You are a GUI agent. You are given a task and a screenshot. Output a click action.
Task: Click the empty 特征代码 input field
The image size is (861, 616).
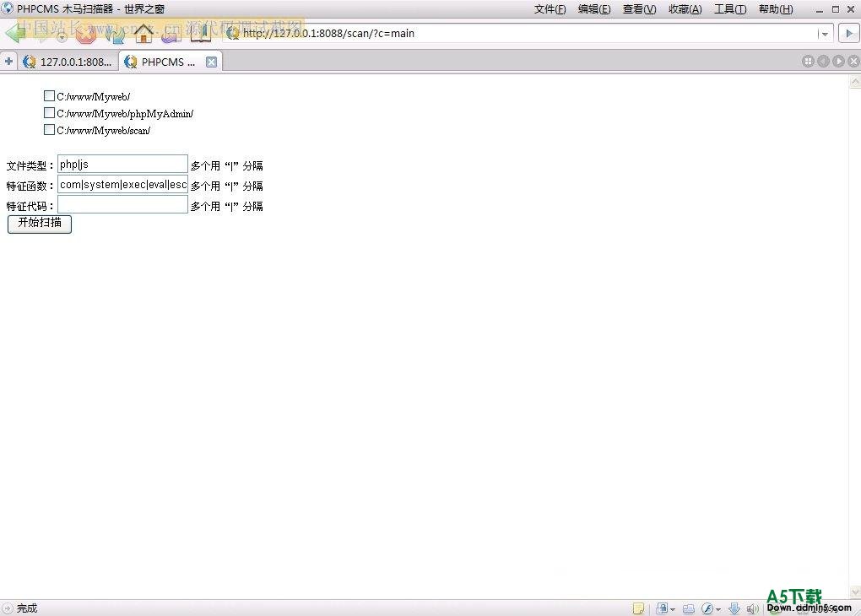(122, 205)
